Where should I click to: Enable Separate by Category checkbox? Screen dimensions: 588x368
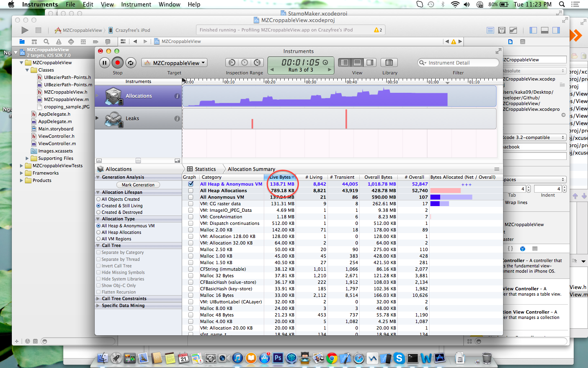click(x=98, y=252)
